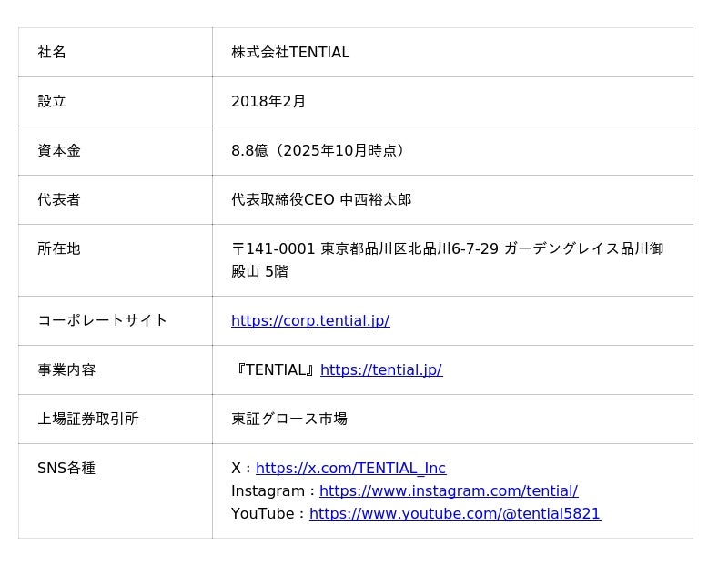Click the 社名 row label
Viewport: 728px width, 566px height.
[x=52, y=52]
